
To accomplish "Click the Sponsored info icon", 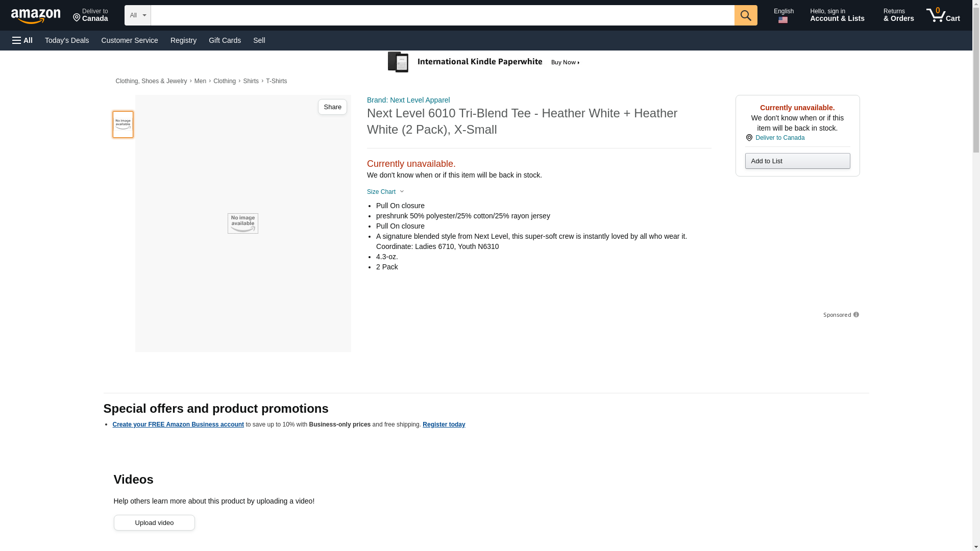I will (x=856, y=315).
